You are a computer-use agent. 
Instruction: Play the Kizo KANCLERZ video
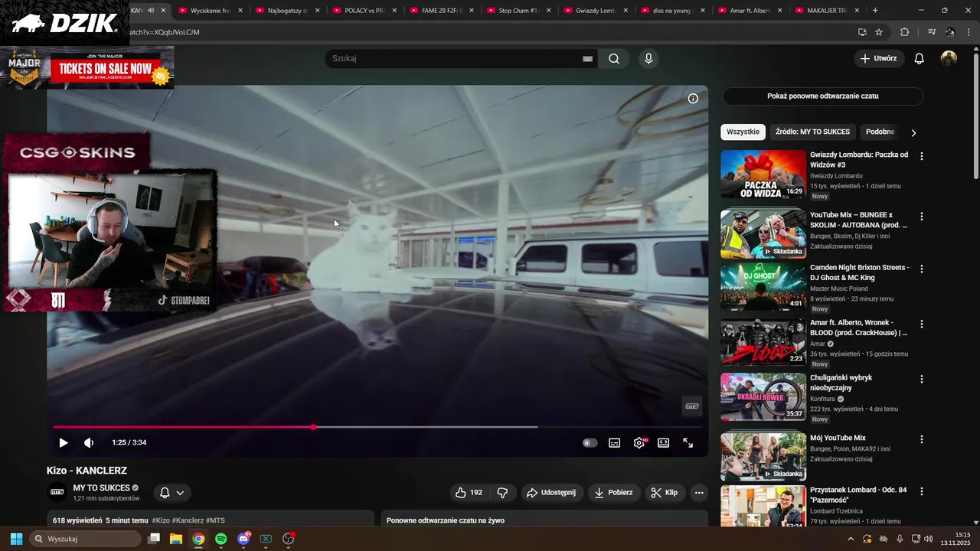64,442
